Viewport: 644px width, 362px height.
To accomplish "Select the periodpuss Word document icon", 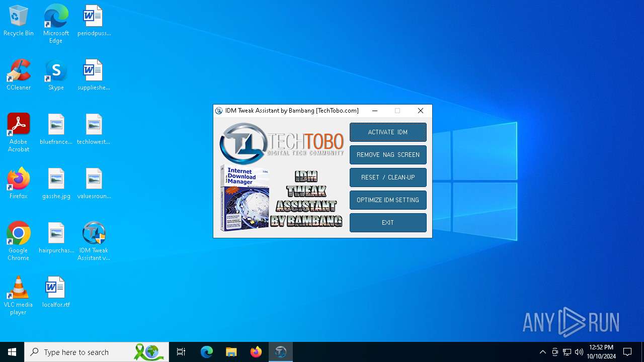I will click(x=94, y=21).
